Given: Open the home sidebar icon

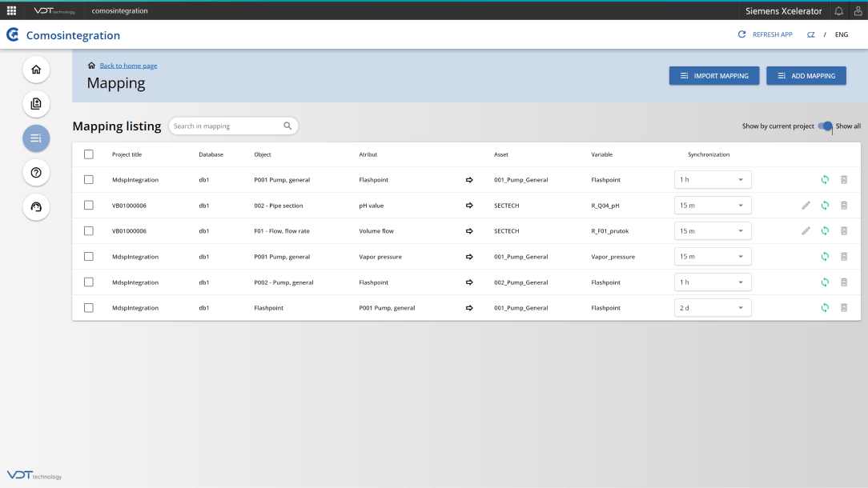Looking at the screenshot, I should 36,70.
